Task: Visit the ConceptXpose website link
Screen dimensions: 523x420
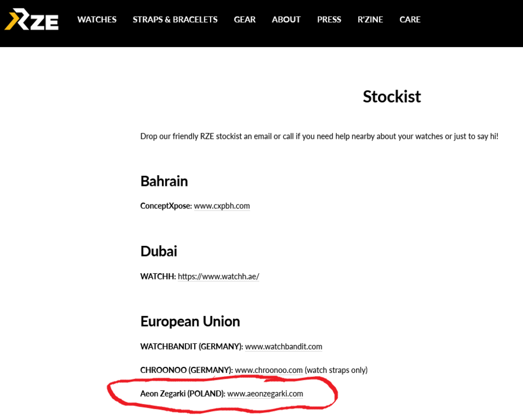Action: click(222, 206)
